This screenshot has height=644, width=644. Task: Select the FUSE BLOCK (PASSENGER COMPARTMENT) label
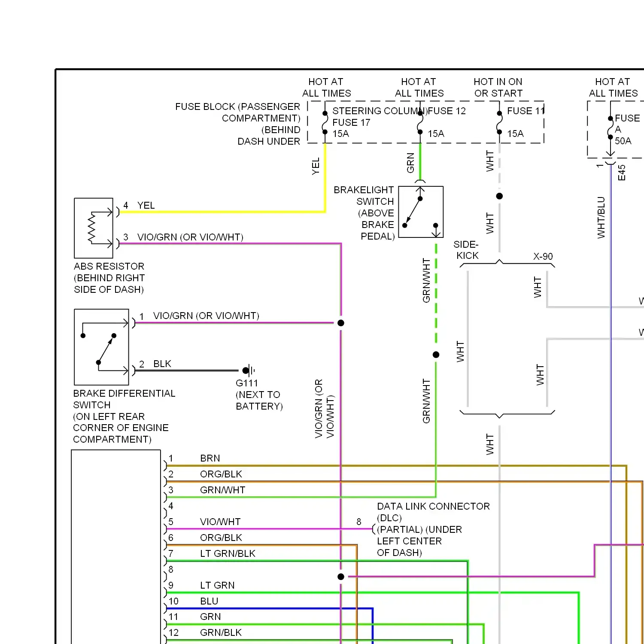237,124
